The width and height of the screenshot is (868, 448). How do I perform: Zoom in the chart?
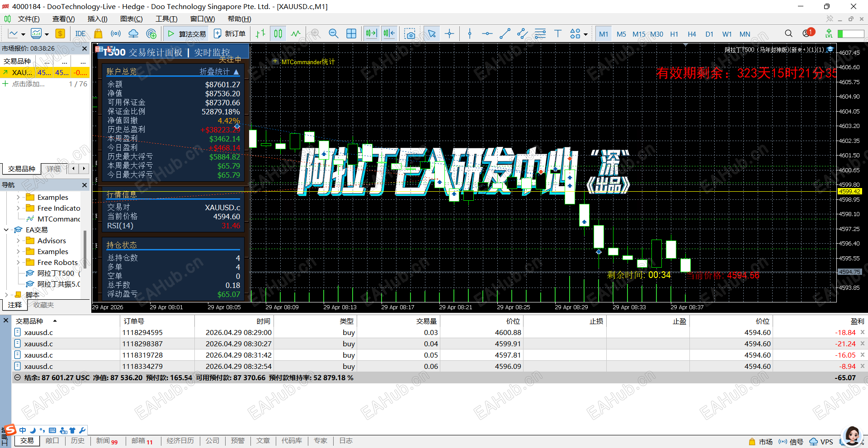pyautogui.click(x=316, y=34)
